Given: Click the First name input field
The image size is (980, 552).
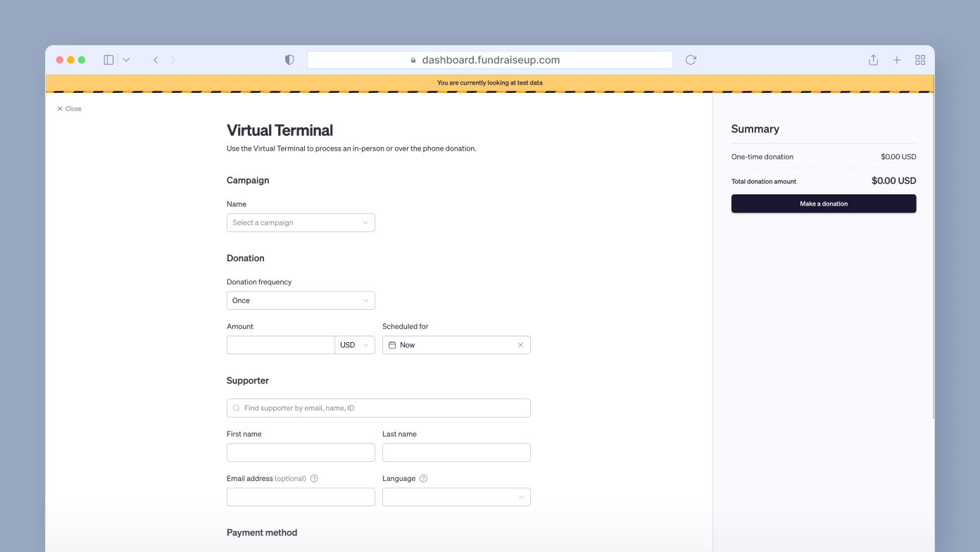Looking at the screenshot, I should (301, 452).
